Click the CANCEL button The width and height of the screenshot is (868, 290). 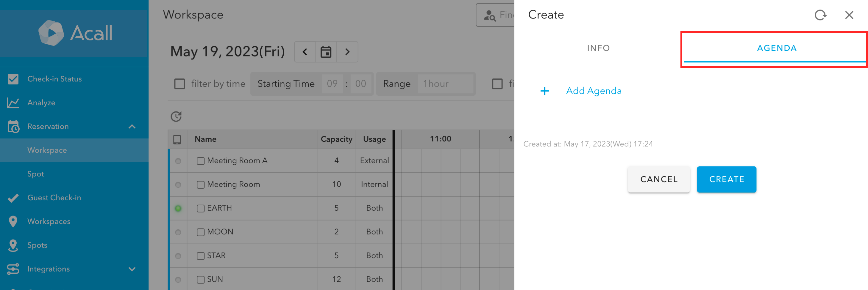[659, 179]
